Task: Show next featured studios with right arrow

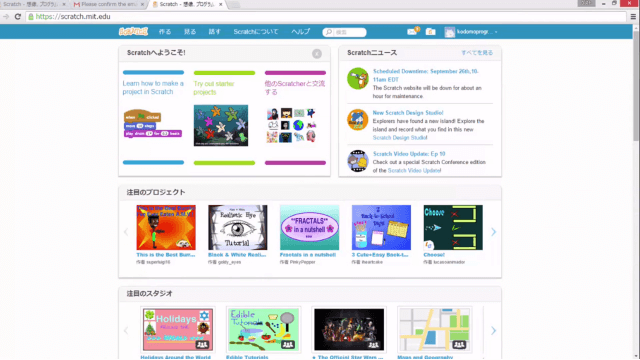Action: [493, 330]
